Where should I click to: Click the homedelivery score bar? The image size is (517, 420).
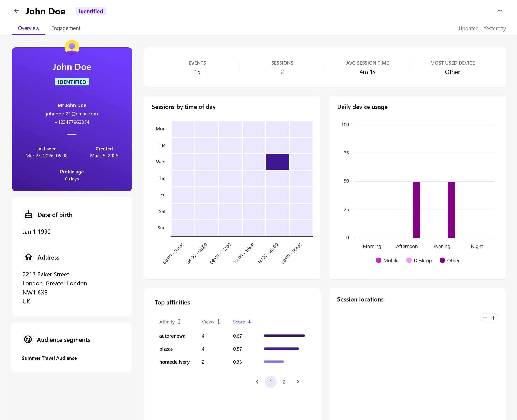(x=274, y=361)
